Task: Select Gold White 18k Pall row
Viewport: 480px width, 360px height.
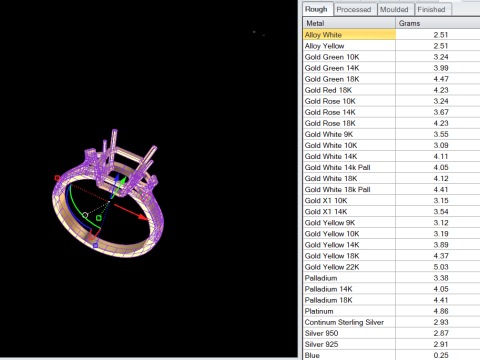Action: tap(391, 189)
